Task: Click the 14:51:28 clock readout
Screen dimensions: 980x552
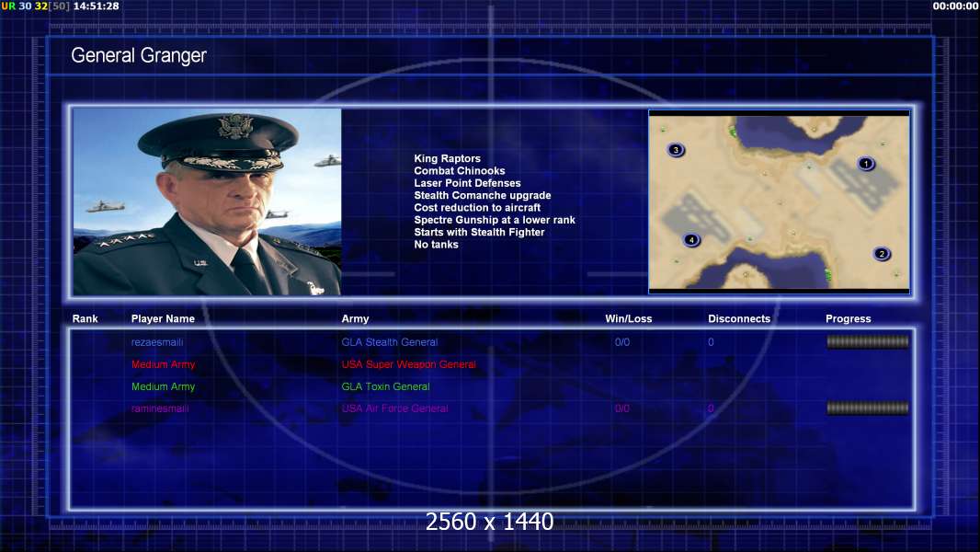Action: [97, 6]
